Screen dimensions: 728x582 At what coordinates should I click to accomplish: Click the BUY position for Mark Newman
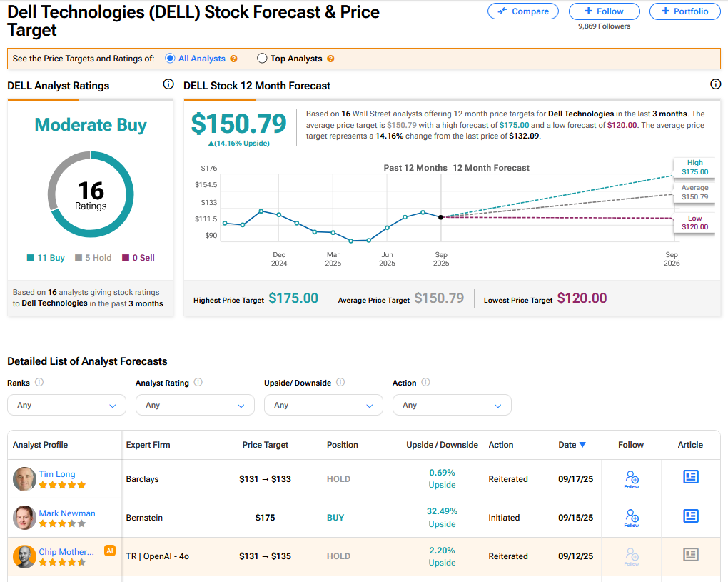(335, 518)
